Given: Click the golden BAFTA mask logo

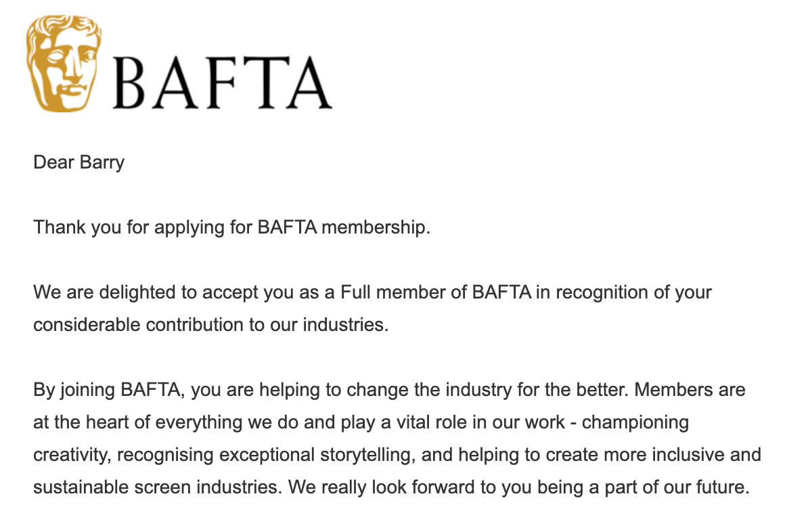Looking at the screenshot, I should coord(64,64).
